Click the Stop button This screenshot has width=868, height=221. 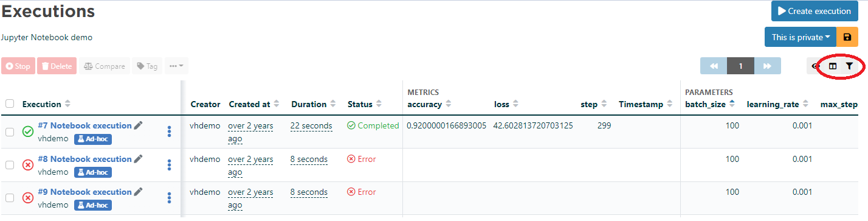(18, 66)
